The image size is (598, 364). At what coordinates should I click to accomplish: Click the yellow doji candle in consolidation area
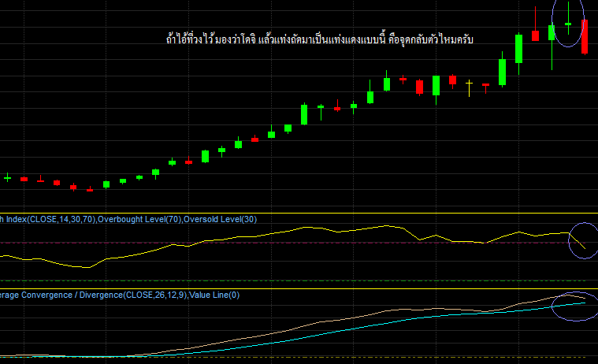tap(469, 87)
